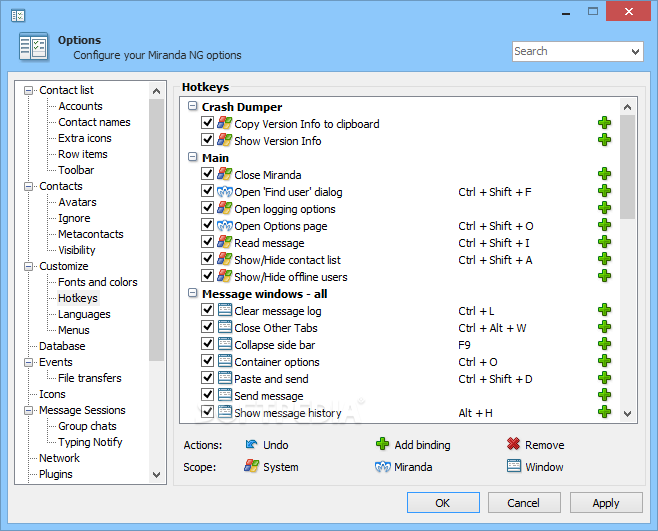Click the OK button
658x531 pixels.
point(443,502)
